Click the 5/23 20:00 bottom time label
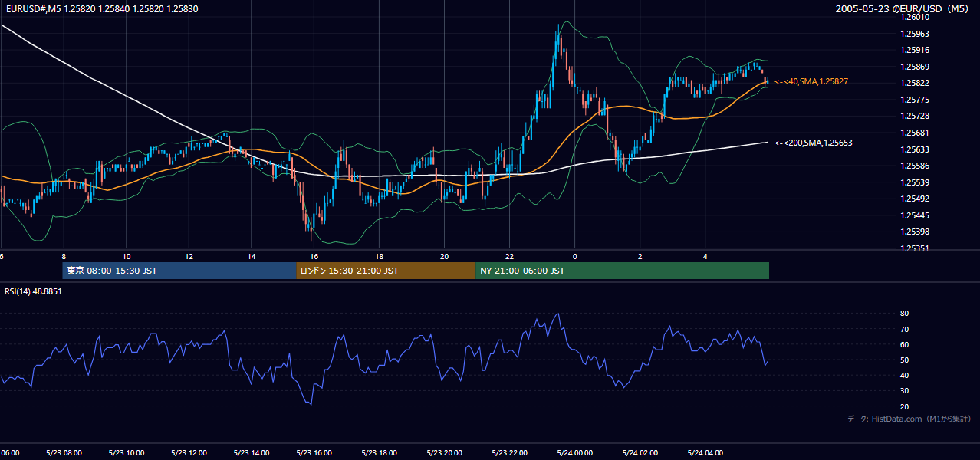 [x=443, y=453]
